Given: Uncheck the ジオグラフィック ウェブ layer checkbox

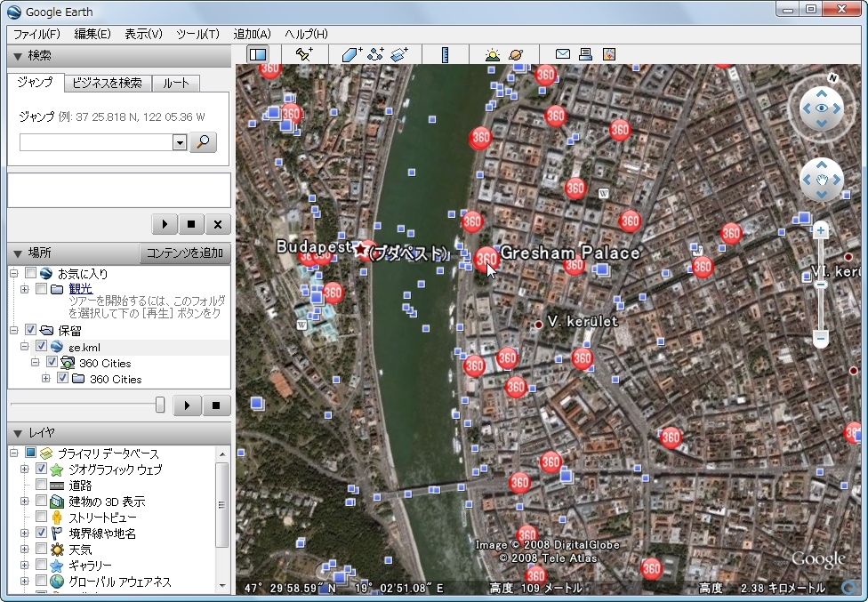Looking at the screenshot, I should 41,469.
